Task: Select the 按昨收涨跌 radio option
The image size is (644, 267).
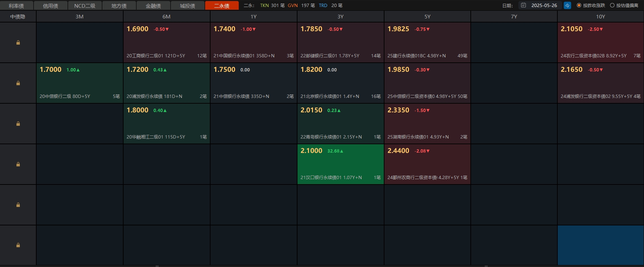Action: pyautogui.click(x=591, y=5)
